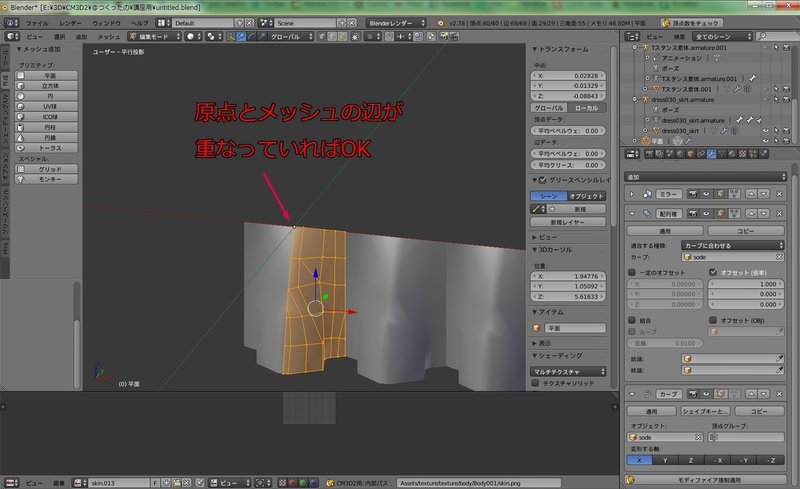Screen dimensions: 800x489
Task: Remove the ミラー modifier with X
Action: click(779, 194)
